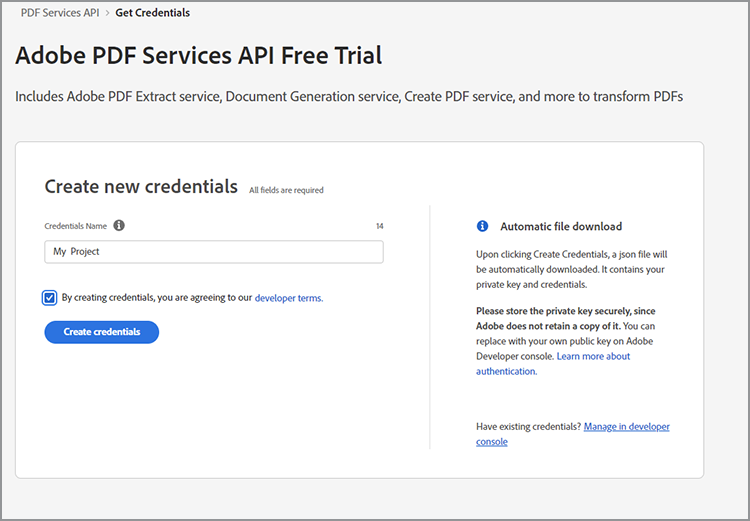This screenshot has width=750, height=521.
Task: Click Adobe PDF Services API Free Trial title
Action: [199, 55]
